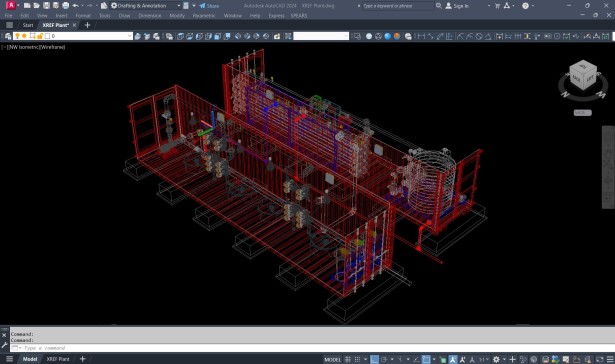Click the Save icon in quick access
This screenshot has width=615, height=364.
click(46, 5)
